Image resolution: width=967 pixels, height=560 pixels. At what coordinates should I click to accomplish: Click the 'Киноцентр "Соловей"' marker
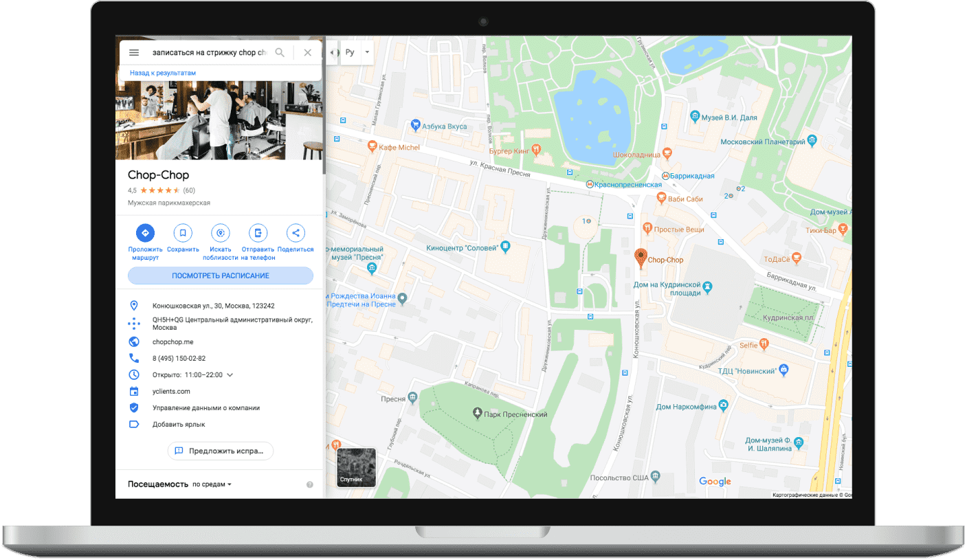coord(505,246)
